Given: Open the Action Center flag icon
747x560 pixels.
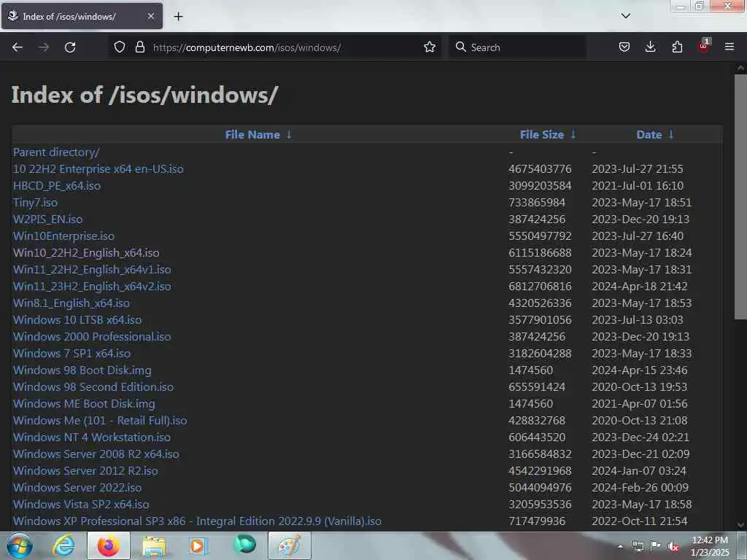Looking at the screenshot, I should [656, 546].
